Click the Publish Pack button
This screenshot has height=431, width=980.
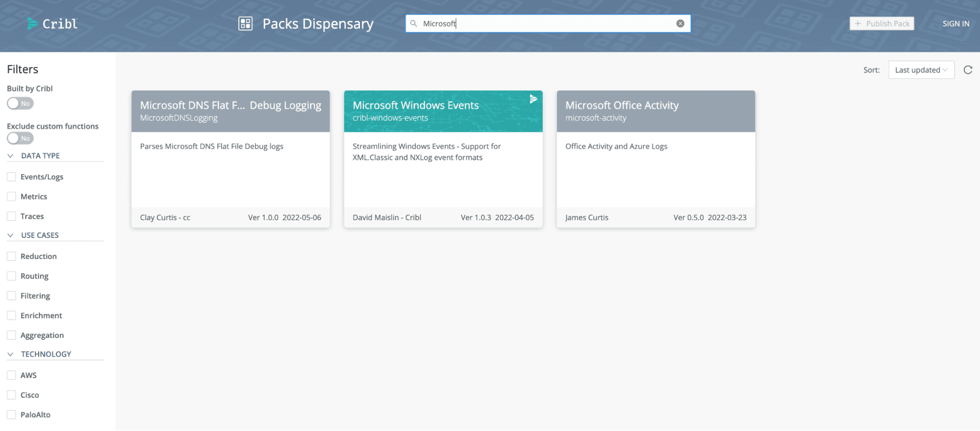881,24
